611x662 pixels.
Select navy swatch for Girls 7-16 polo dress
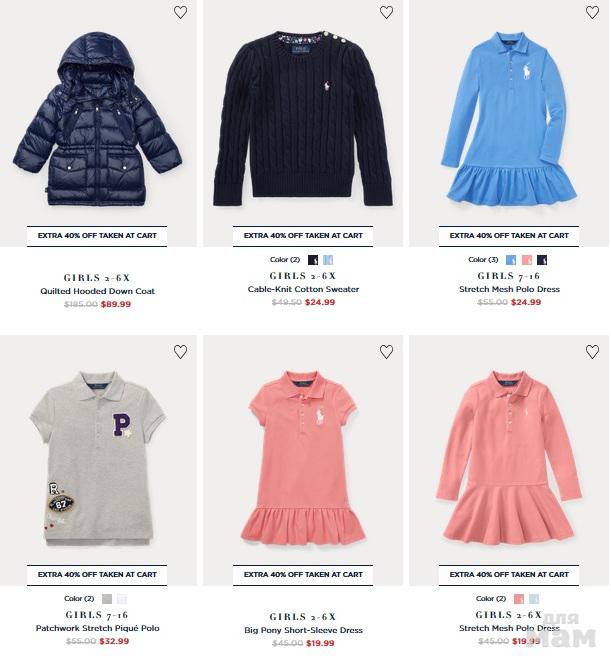[x=542, y=260]
